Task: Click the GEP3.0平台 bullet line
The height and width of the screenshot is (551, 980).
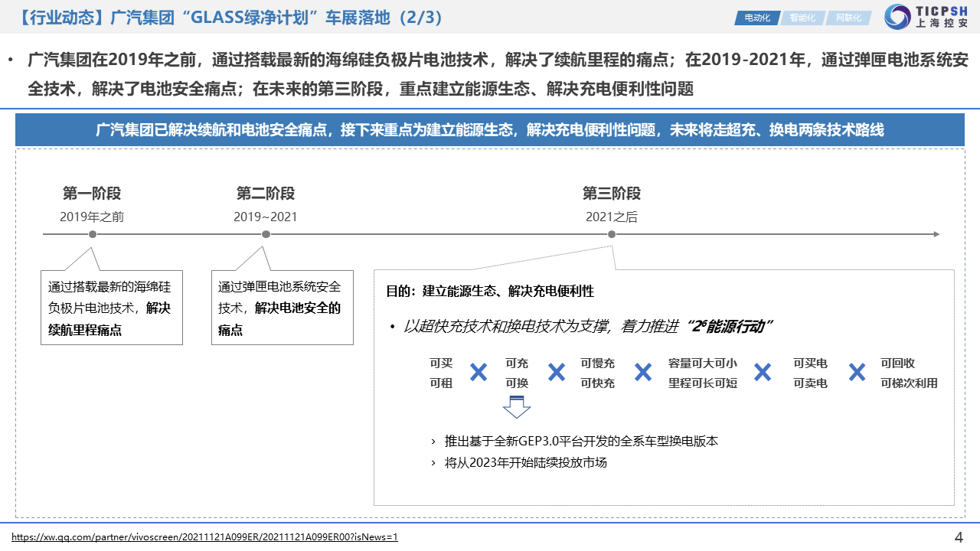Action: (x=582, y=442)
